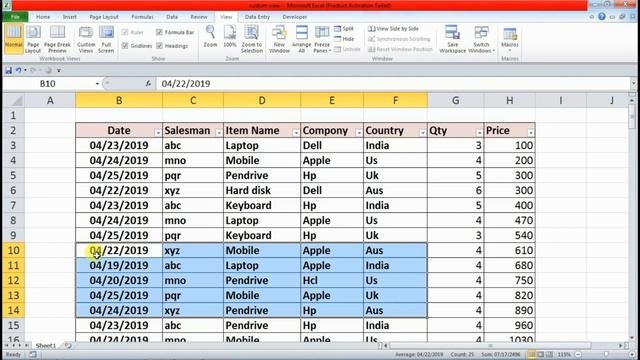Open the Country filter dropdown
Image resolution: width=640 pixels, height=360 pixels.
point(423,132)
